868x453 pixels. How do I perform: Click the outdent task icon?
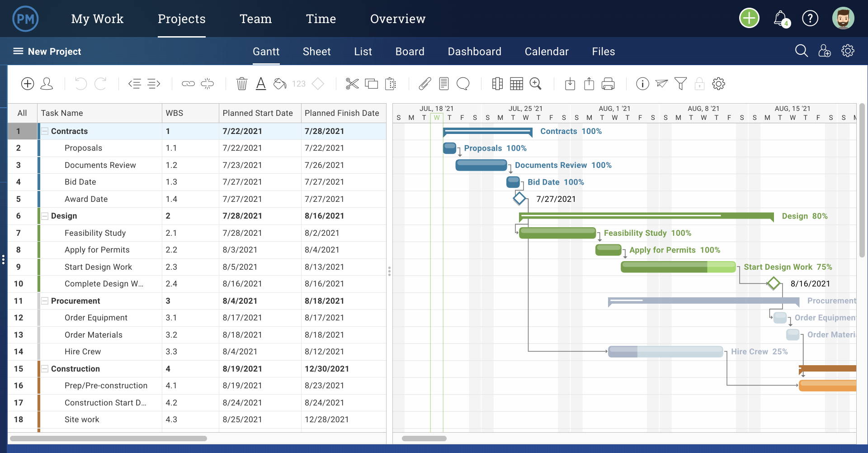click(135, 84)
